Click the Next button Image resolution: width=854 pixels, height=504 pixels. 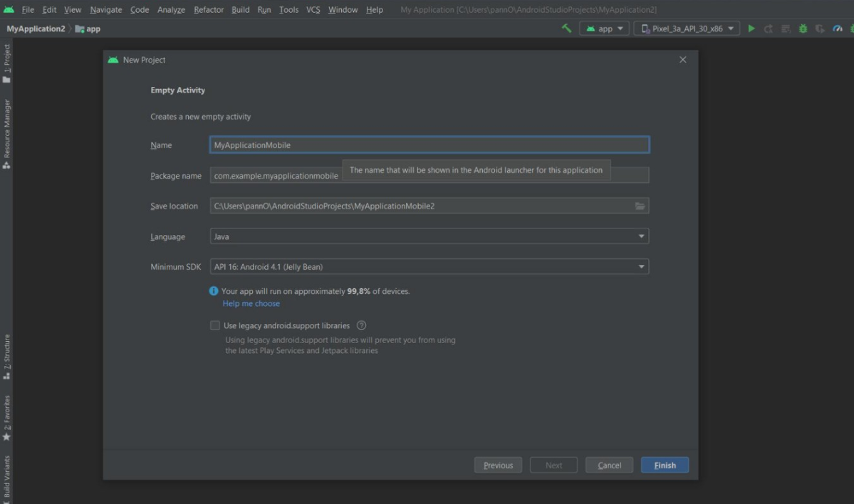click(553, 465)
